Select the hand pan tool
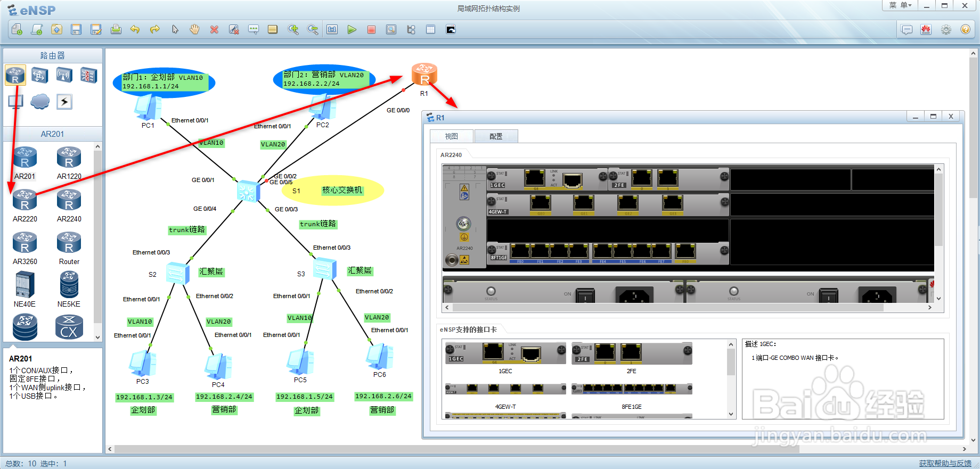This screenshot has width=980, height=469. [194, 29]
